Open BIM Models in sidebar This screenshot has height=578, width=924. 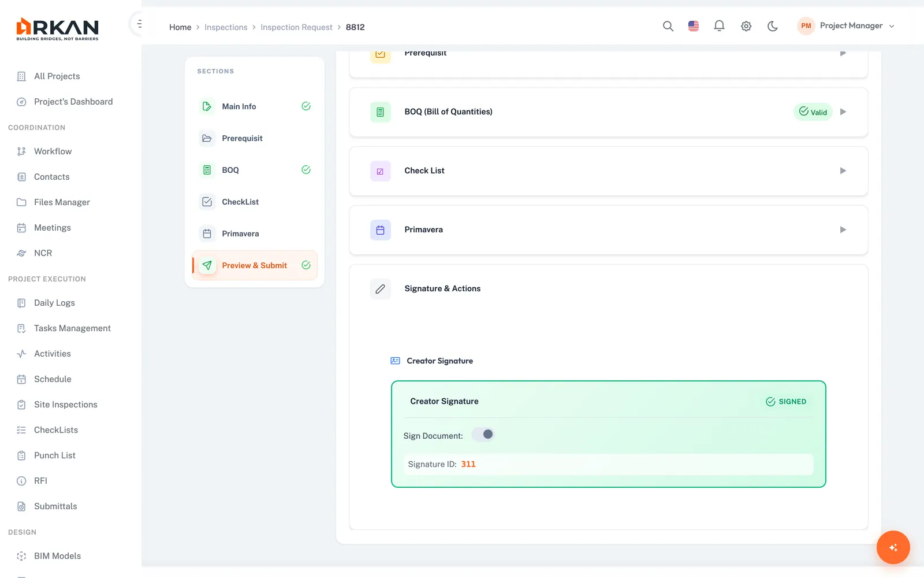pyautogui.click(x=57, y=556)
